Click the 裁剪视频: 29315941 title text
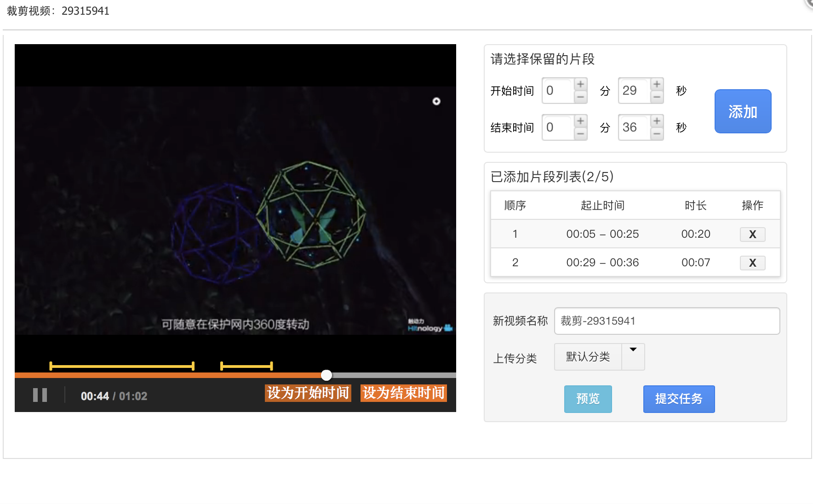 58,11
